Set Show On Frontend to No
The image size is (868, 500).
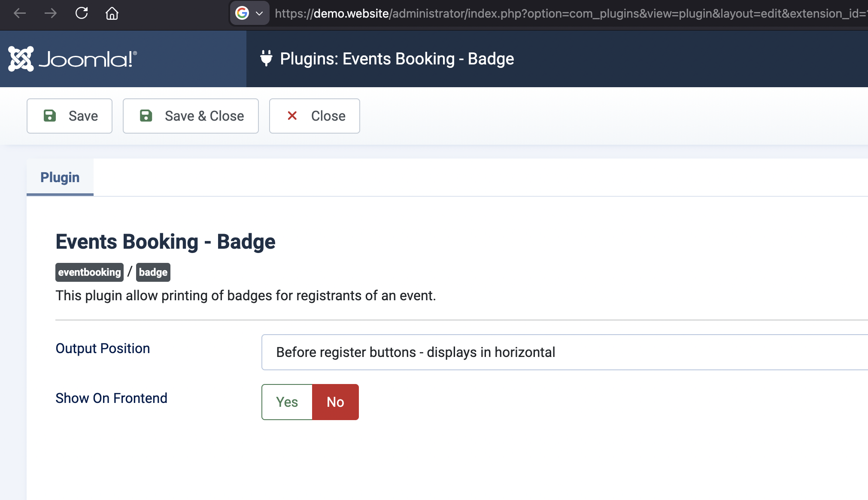coord(335,402)
